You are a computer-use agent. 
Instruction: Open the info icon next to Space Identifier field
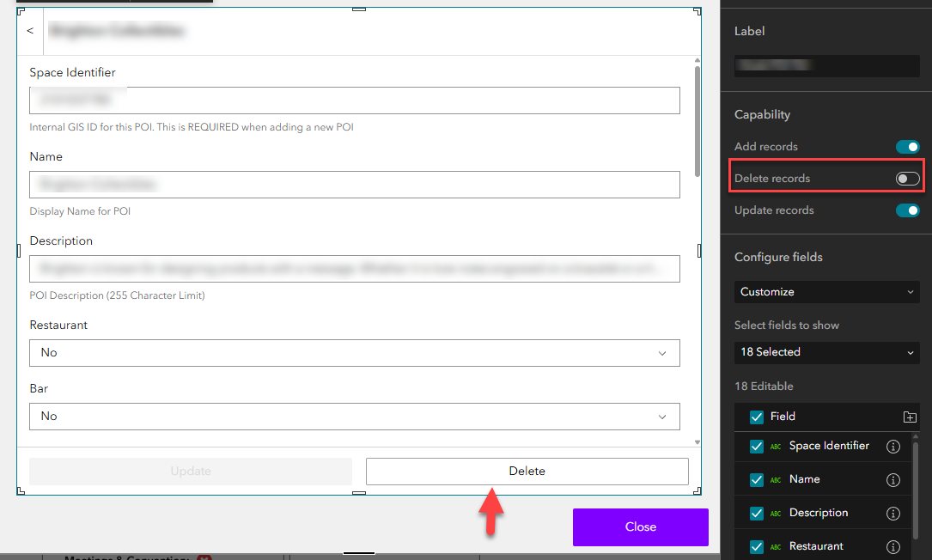(x=892, y=446)
